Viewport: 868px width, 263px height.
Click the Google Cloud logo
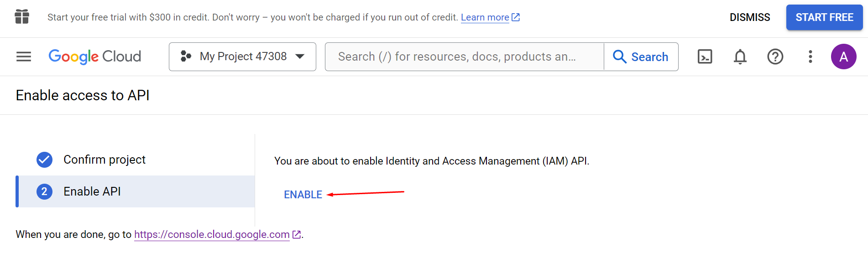coord(94,57)
